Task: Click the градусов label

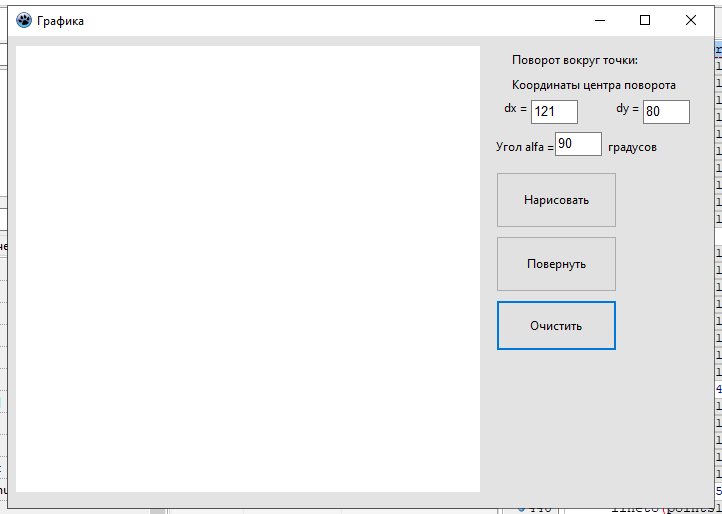Action: point(632,148)
